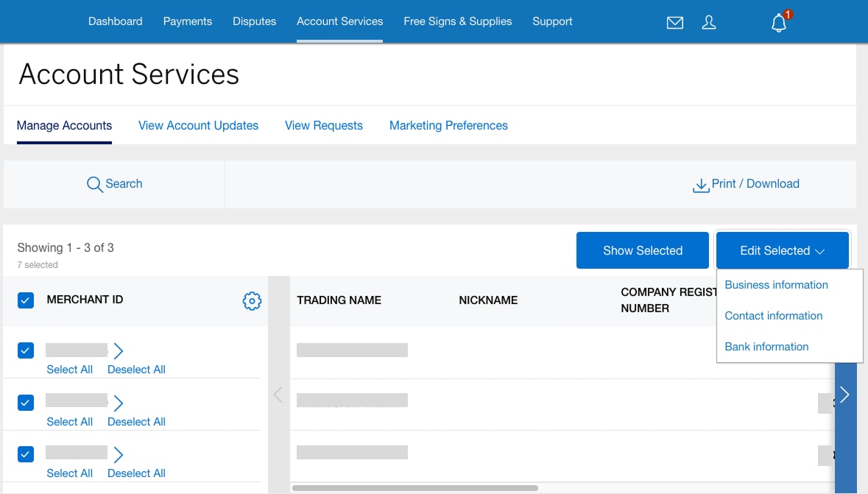Image resolution: width=868 pixels, height=494 pixels.
Task: Uncheck the second merchant row checkbox
Action: click(26, 402)
